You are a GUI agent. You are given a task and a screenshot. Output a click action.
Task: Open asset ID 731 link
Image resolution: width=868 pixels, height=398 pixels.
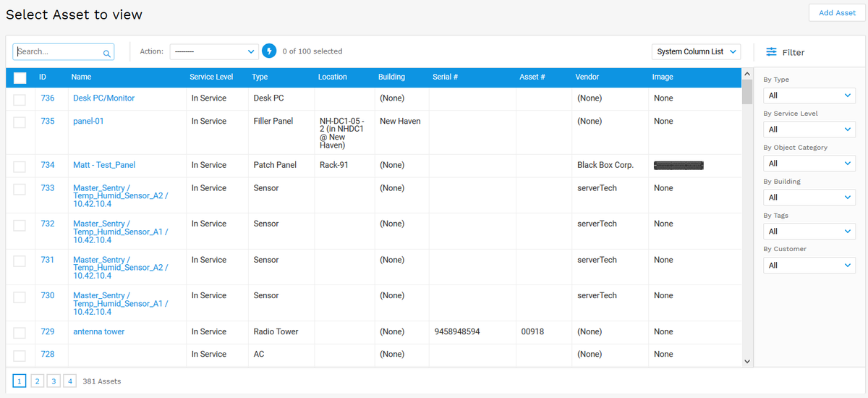point(48,260)
